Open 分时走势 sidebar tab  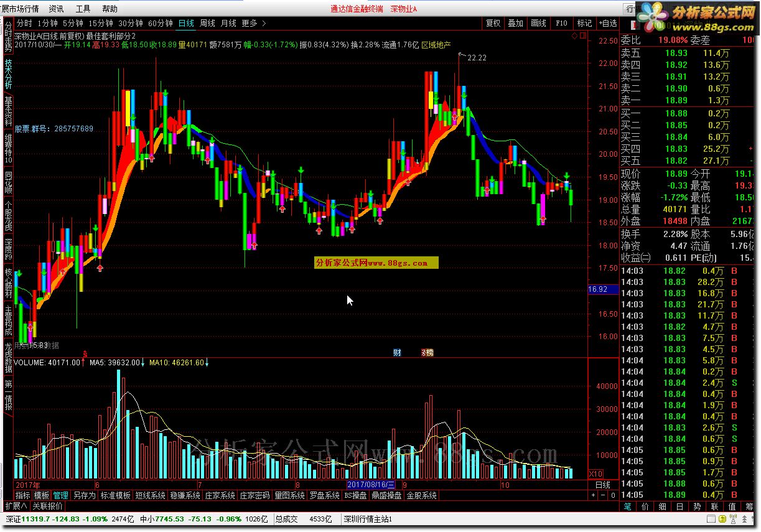[x=8, y=37]
